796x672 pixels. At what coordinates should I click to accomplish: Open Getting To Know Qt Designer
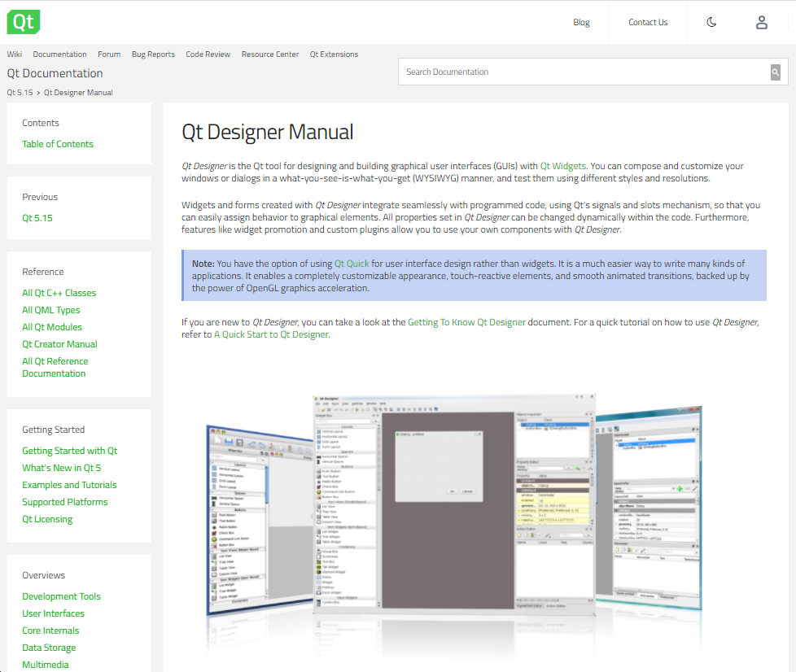[466, 322]
